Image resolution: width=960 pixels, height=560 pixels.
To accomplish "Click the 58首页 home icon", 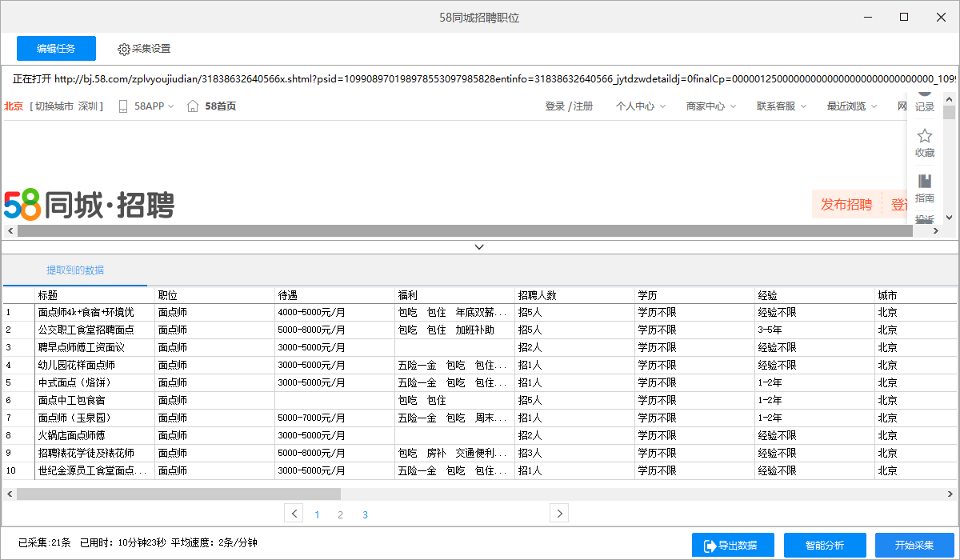I will 193,106.
